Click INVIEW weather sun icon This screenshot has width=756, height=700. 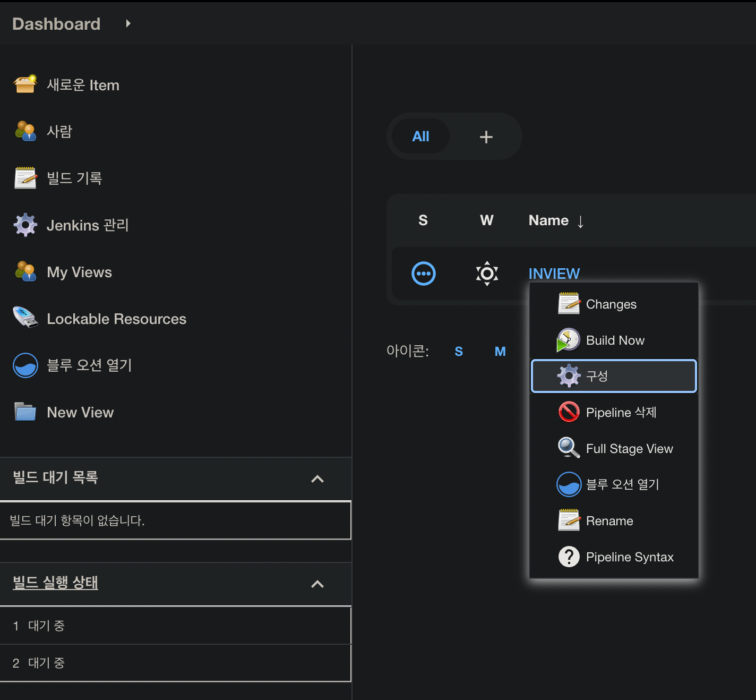pyautogui.click(x=487, y=274)
